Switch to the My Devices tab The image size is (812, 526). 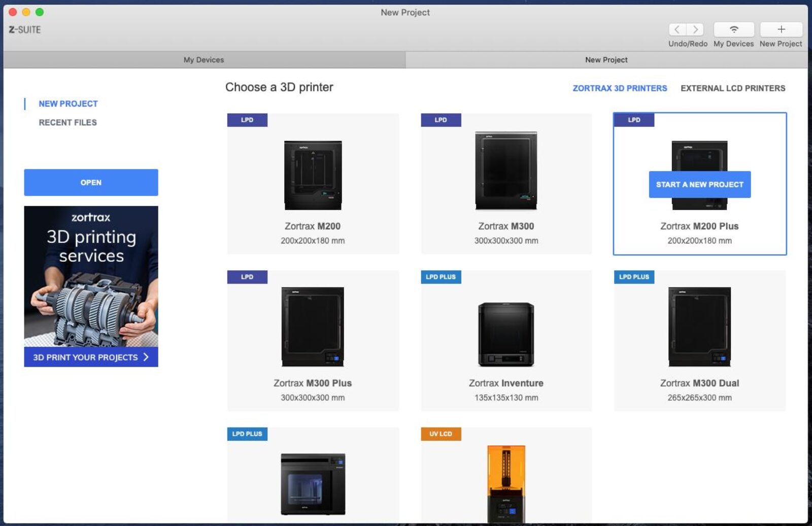pyautogui.click(x=204, y=60)
